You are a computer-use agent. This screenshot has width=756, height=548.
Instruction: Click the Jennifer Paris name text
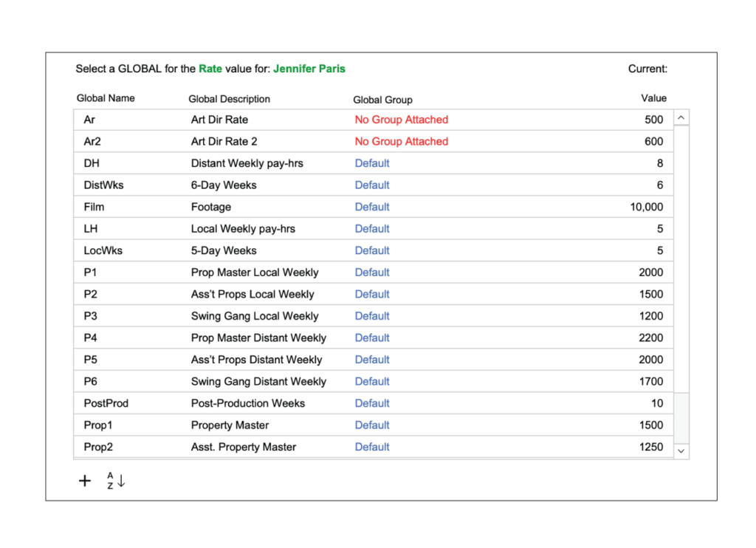tap(309, 69)
